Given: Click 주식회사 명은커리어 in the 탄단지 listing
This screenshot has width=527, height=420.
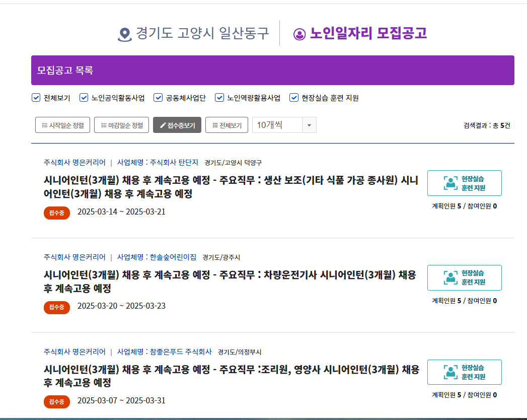Looking at the screenshot, I should [x=74, y=163].
